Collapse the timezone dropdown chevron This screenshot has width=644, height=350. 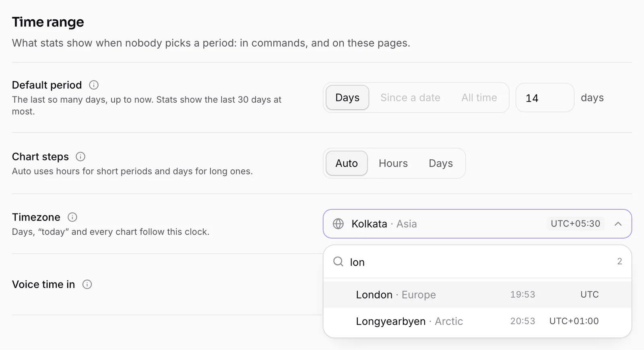point(618,224)
